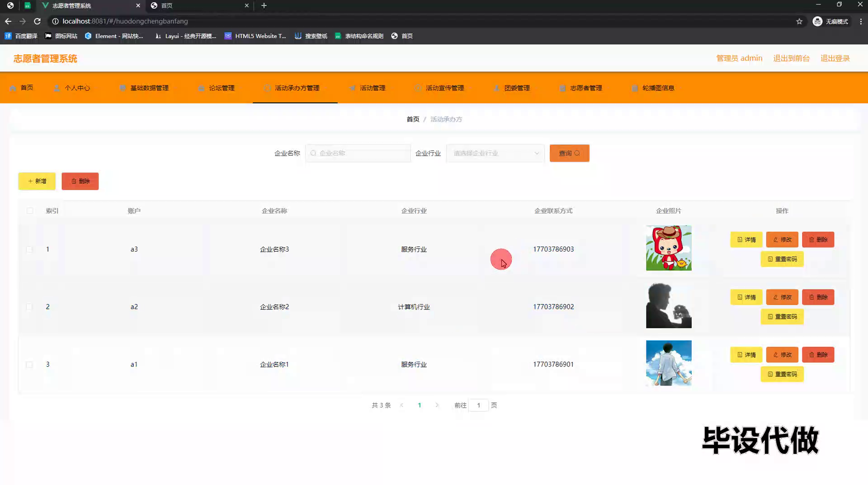Click 修改 for 企业名称3
This screenshot has width=868, height=485.
tap(782, 240)
